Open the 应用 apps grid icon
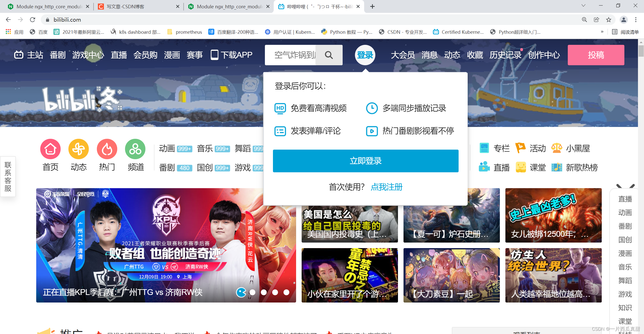 8,32
